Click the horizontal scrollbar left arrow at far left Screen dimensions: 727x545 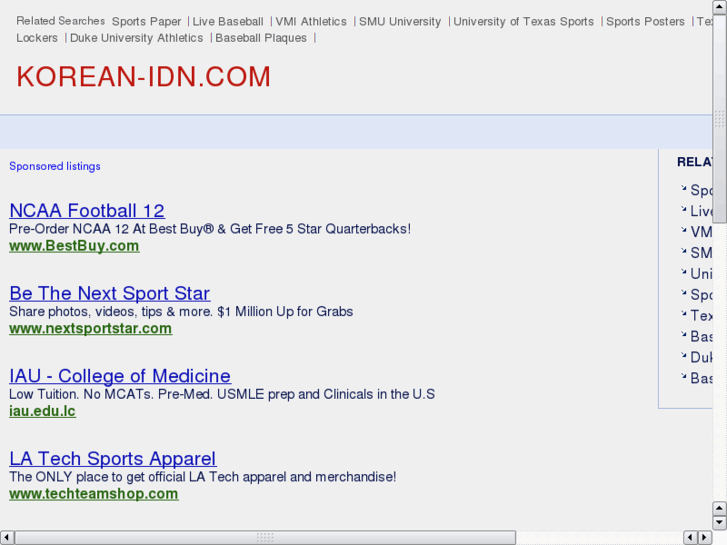coord(7,538)
